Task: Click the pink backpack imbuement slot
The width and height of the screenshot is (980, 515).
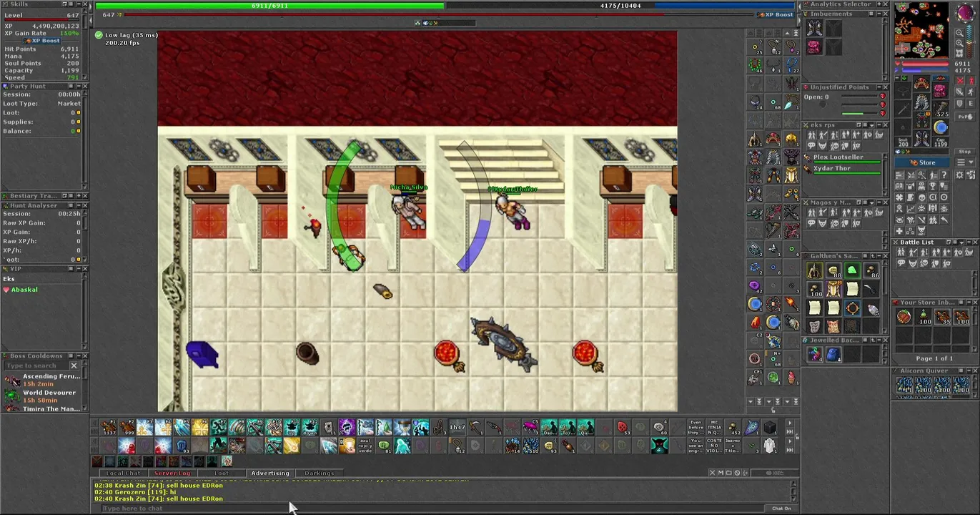Action: click(x=814, y=46)
